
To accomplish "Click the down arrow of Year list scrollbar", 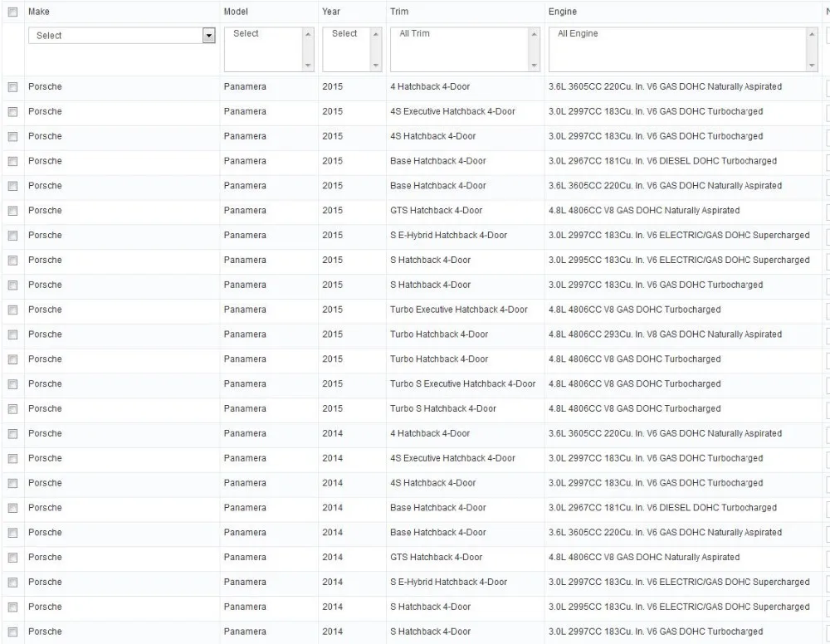I will pyautogui.click(x=376, y=66).
